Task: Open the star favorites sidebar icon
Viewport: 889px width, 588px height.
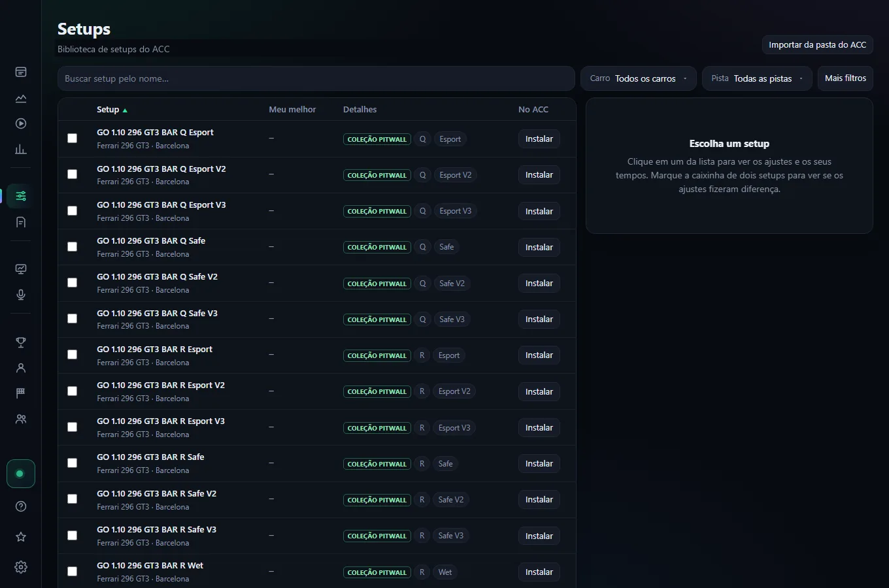Action: (21, 536)
